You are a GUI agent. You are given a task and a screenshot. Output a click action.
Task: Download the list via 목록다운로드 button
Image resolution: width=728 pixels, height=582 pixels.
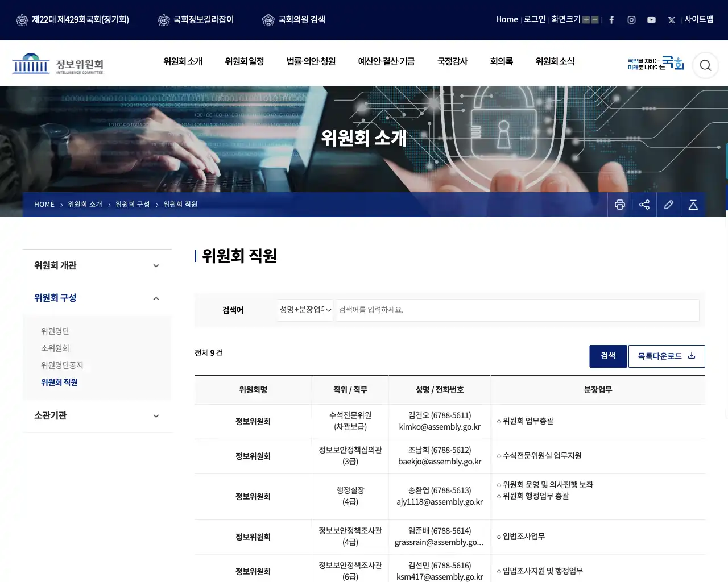point(667,356)
